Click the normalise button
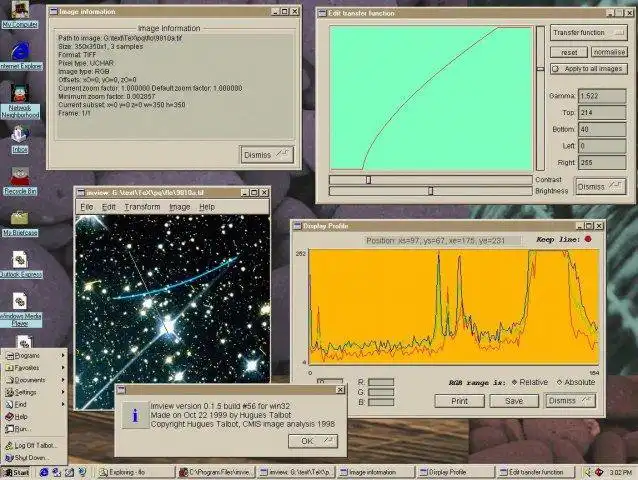 (609, 52)
